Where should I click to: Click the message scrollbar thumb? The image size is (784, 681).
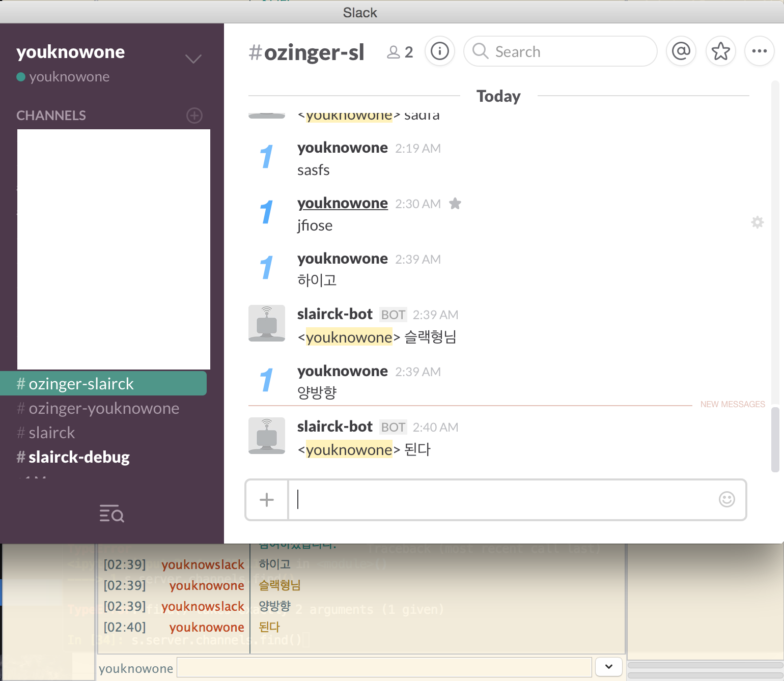click(x=775, y=439)
